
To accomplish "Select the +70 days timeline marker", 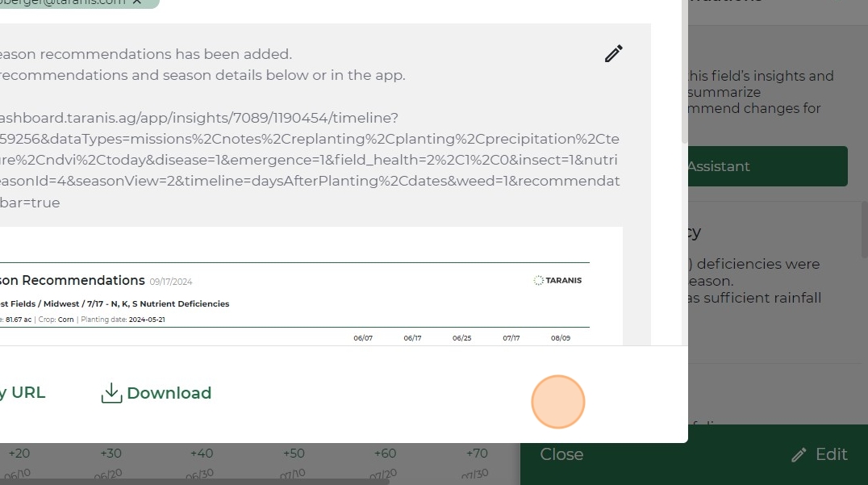I will coord(476,454).
